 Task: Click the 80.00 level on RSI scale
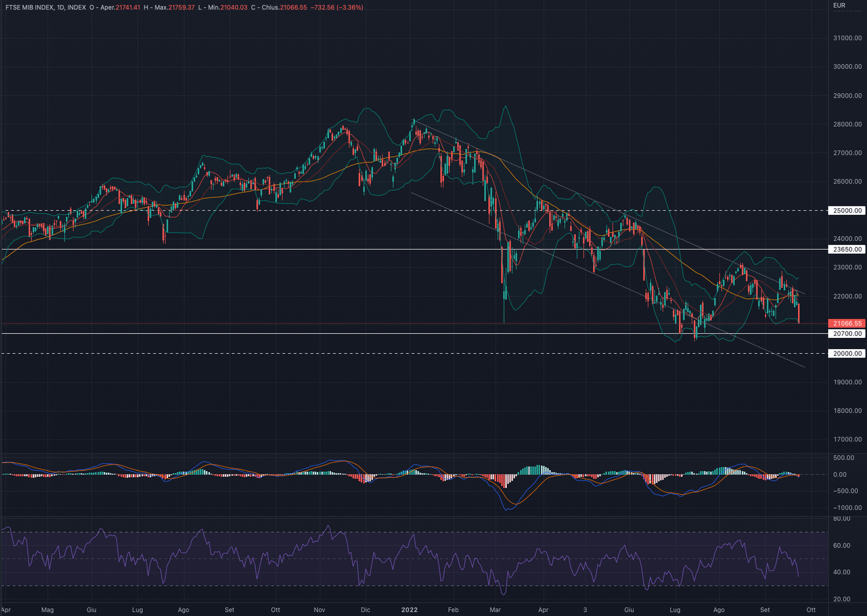[842, 518]
